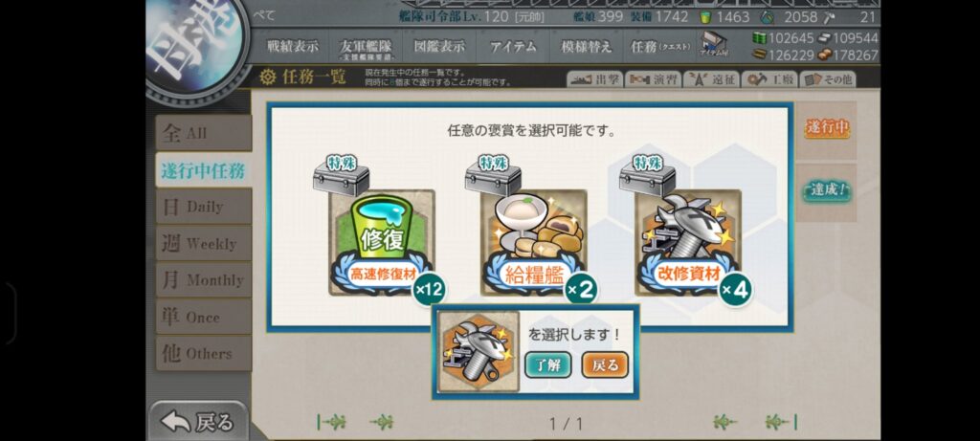Cancel with the orange 戻る button
The width and height of the screenshot is (980, 441).
(605, 365)
